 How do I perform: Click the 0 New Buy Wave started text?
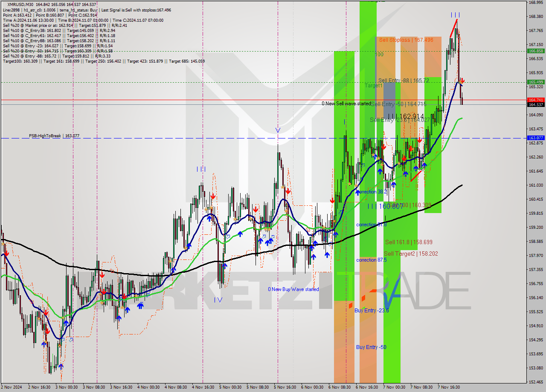pyautogui.click(x=293, y=289)
